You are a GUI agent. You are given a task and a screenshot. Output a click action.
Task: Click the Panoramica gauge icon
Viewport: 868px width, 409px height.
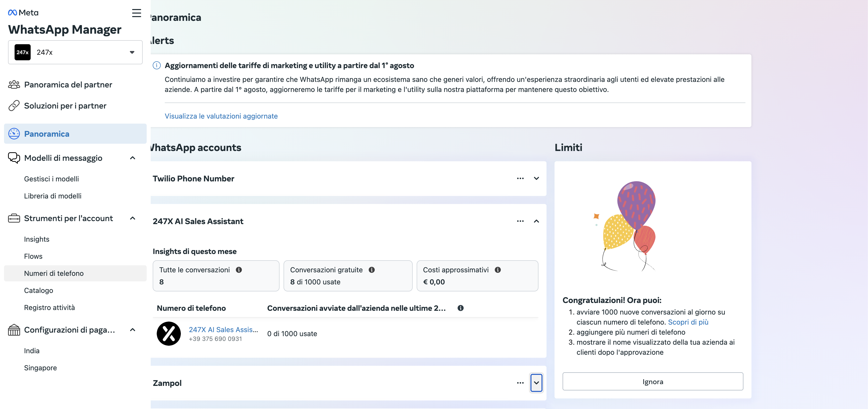14,134
